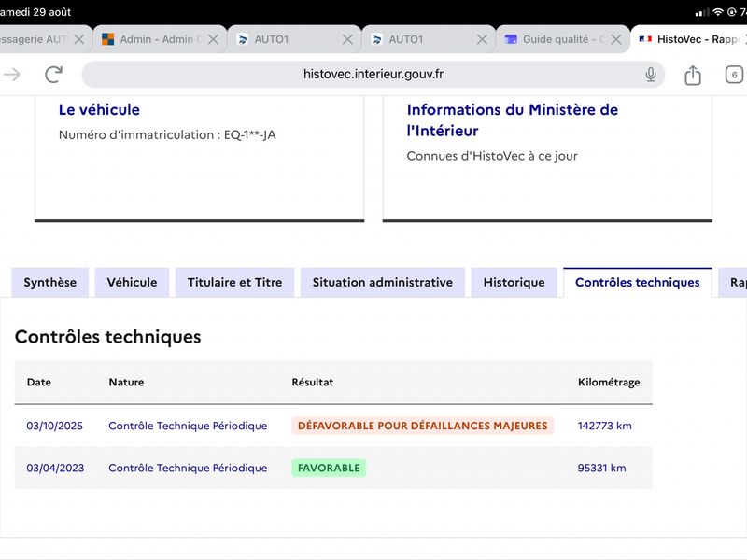747x560 pixels.
Task: Click the Nature column header
Action: point(126,382)
